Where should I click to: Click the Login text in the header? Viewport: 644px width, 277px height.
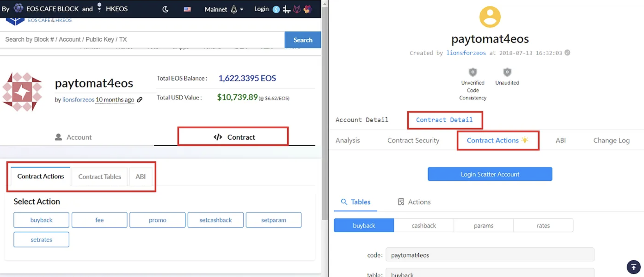tap(261, 9)
